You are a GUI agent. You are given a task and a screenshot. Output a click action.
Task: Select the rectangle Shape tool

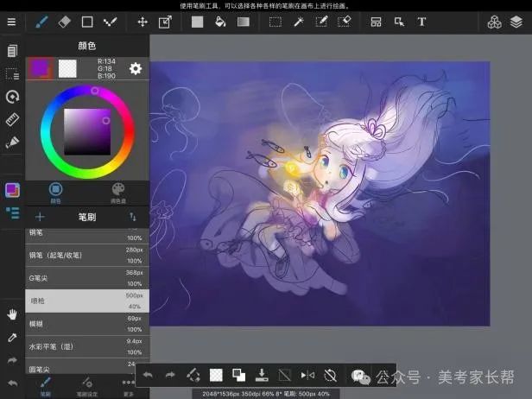point(87,22)
